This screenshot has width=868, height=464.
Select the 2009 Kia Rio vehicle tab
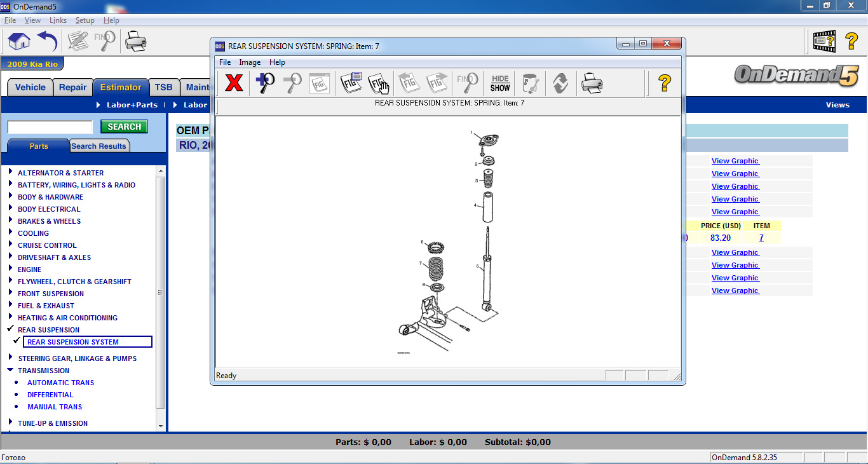[32, 64]
